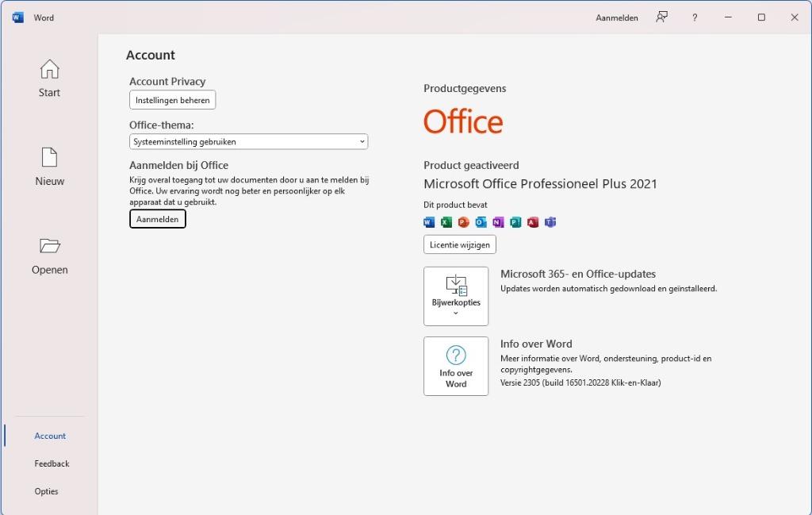Click the Productgegevens heading
The height and width of the screenshot is (515, 812).
[x=465, y=89]
